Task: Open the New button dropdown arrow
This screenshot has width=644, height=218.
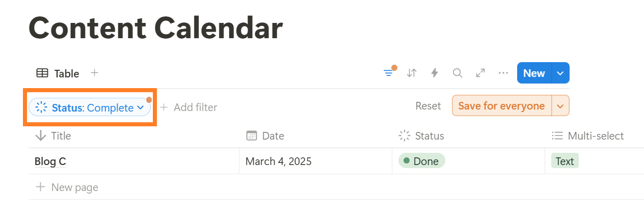Action: 560,73
